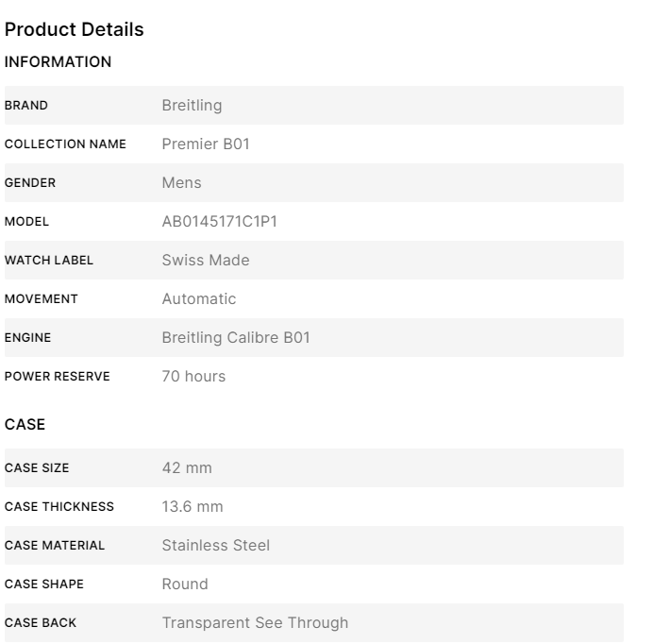
Task: Select the 42 mm case size value
Action: click(x=187, y=468)
